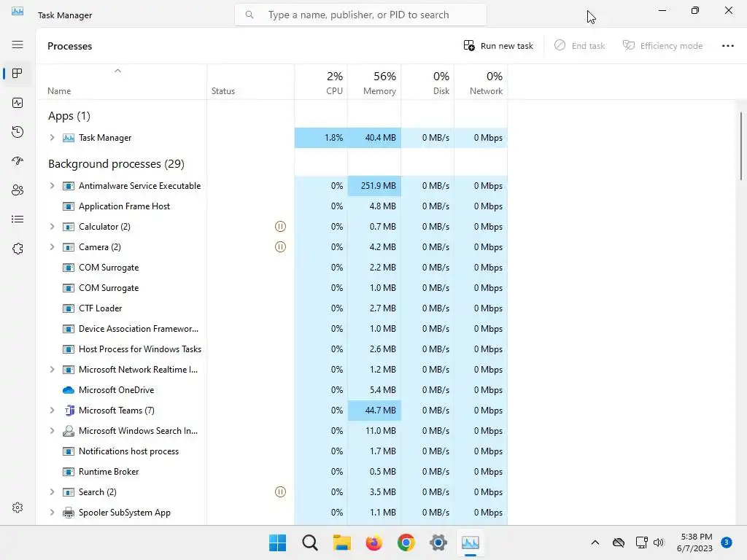747x560 pixels.
Task: Expand the Calculator (2) process group
Action: (x=52, y=227)
